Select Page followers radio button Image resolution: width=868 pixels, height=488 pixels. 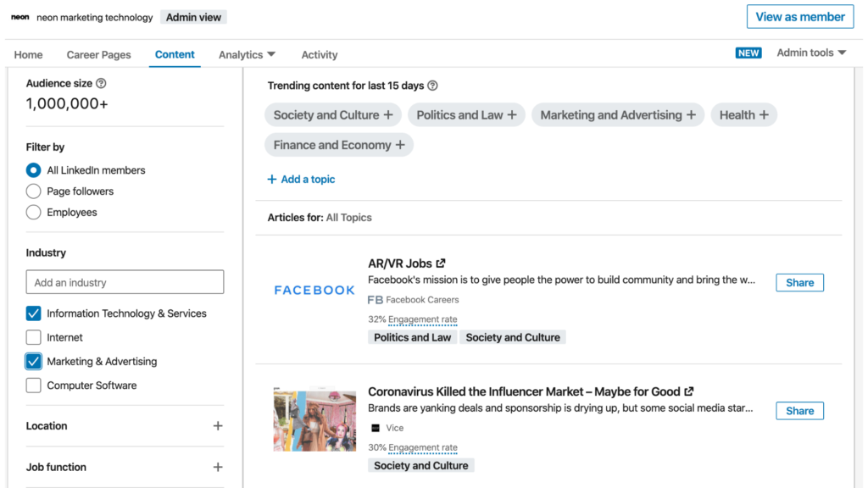(33, 191)
